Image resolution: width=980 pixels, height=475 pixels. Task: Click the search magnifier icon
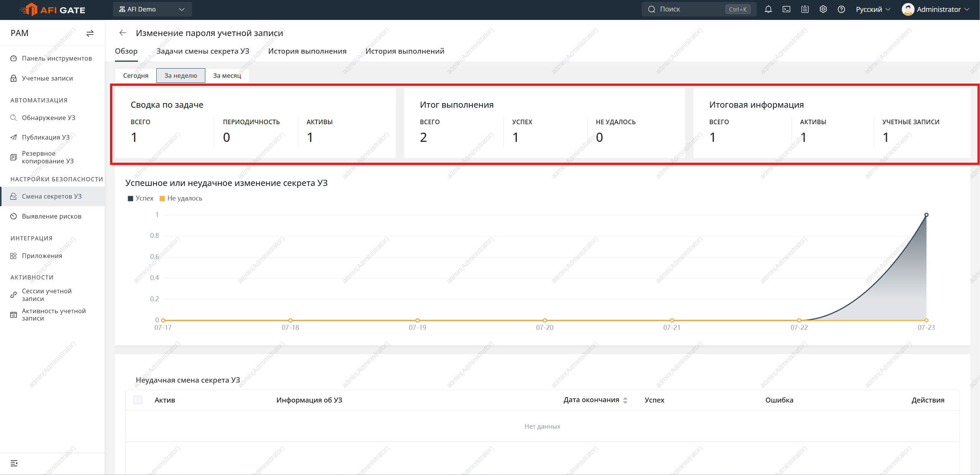pos(652,9)
